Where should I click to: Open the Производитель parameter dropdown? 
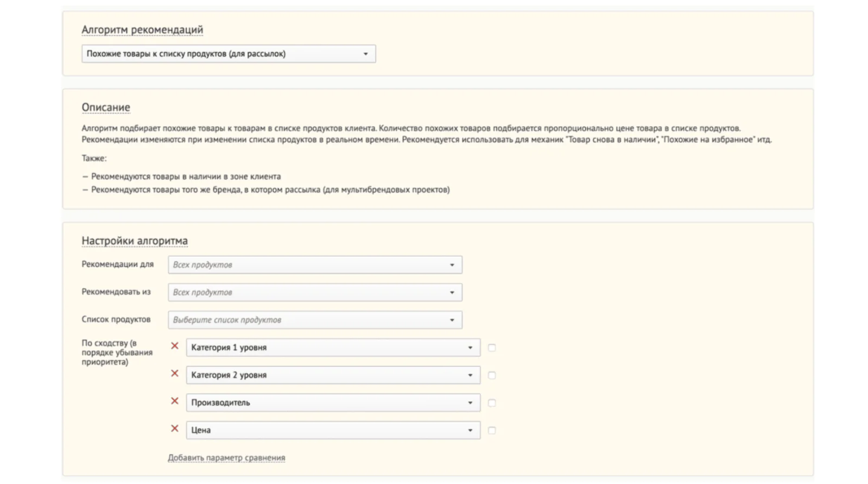[333, 403]
